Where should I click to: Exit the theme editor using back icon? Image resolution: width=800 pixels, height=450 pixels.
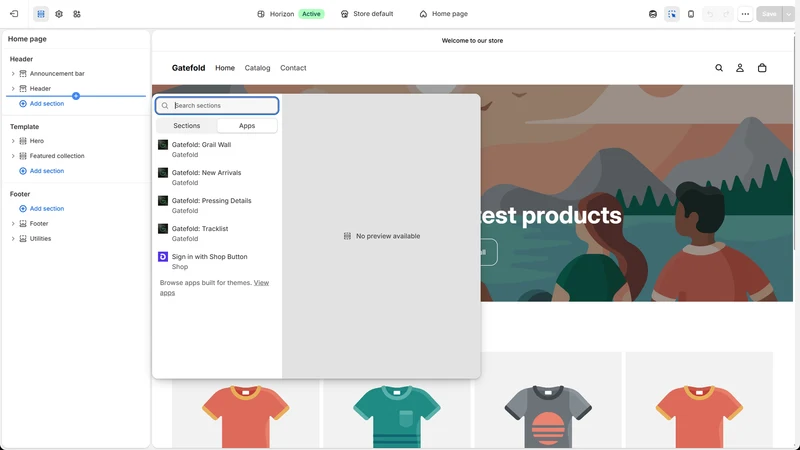coord(14,14)
